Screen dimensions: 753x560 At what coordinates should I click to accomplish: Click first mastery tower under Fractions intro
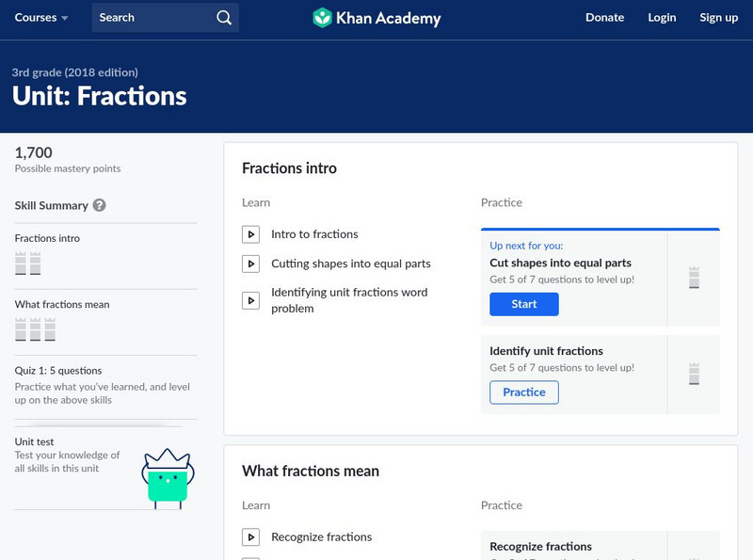pyautogui.click(x=20, y=264)
